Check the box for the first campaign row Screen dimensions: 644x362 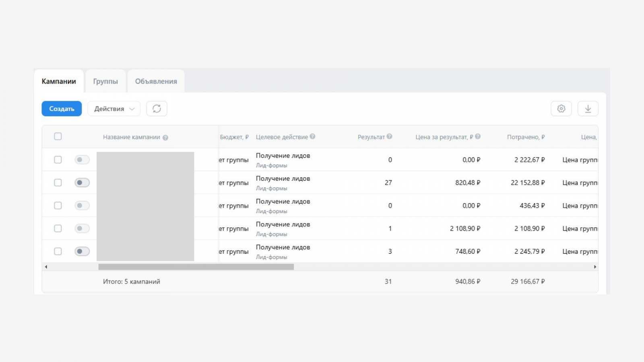click(x=58, y=160)
